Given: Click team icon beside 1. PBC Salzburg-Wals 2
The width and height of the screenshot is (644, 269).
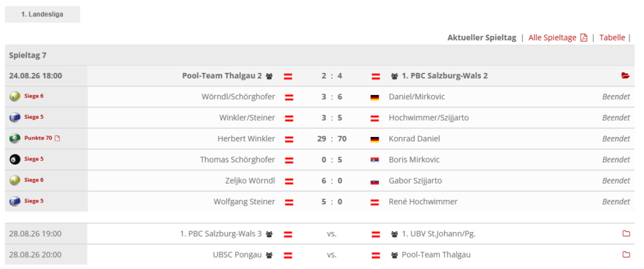Looking at the screenshot, I should 395,76.
